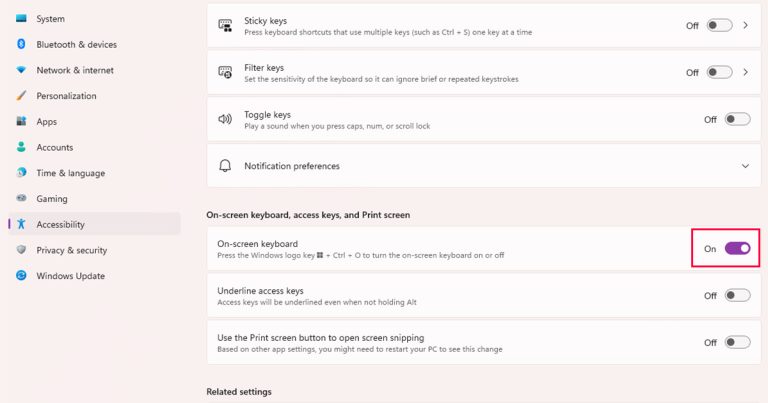Image resolution: width=768 pixels, height=403 pixels.
Task: Click the Gaming controller icon
Action: pyautogui.click(x=21, y=199)
